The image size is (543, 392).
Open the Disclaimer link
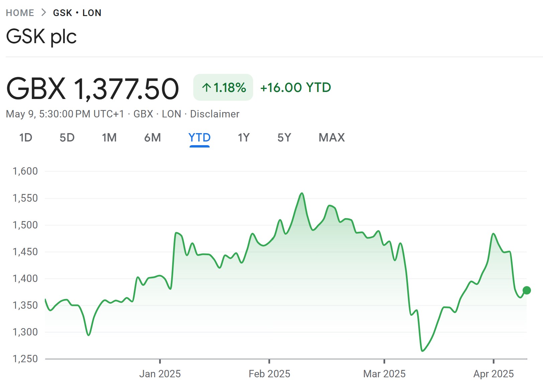tap(215, 114)
